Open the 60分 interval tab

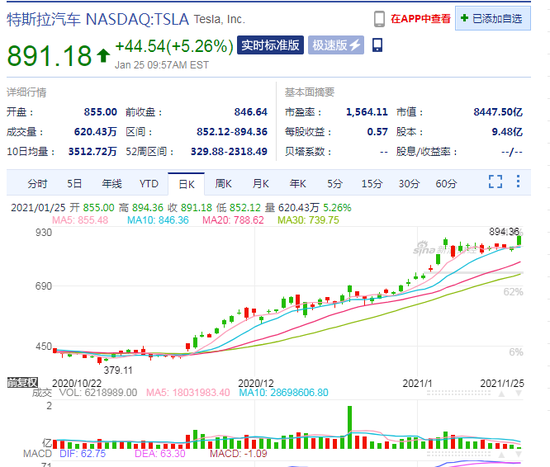(446, 184)
